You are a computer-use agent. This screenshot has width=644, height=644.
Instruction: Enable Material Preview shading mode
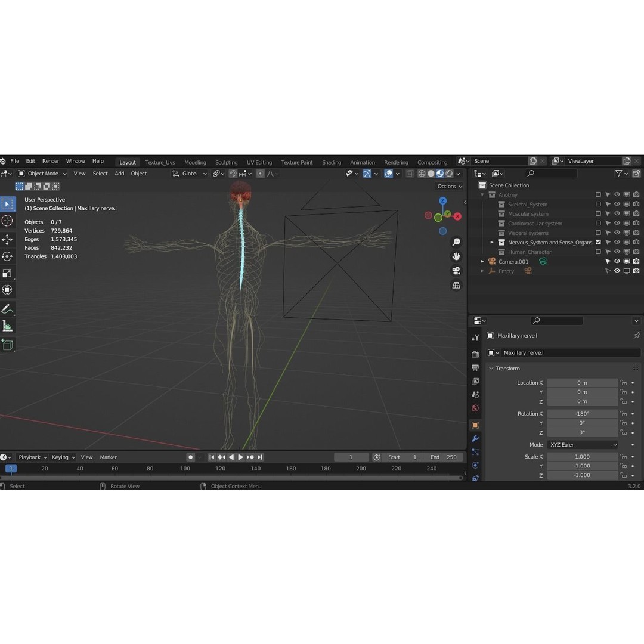440,174
